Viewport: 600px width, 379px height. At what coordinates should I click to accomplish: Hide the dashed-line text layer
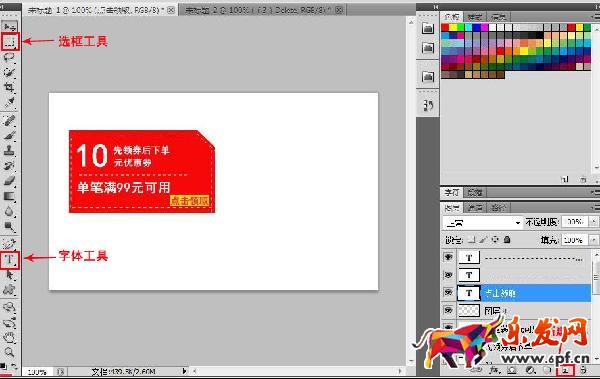click(448, 257)
